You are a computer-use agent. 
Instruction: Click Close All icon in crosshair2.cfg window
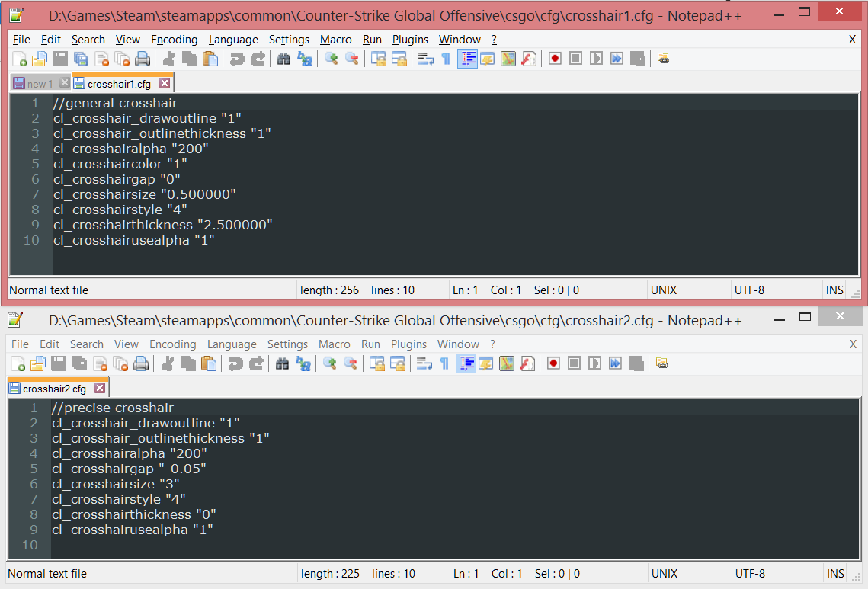click(120, 363)
